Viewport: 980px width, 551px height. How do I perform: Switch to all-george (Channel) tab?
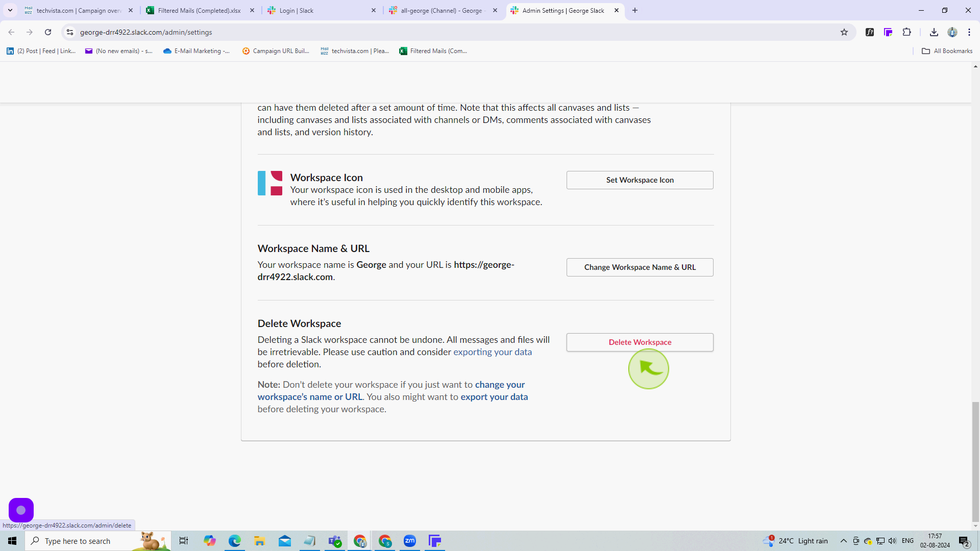pyautogui.click(x=442, y=10)
